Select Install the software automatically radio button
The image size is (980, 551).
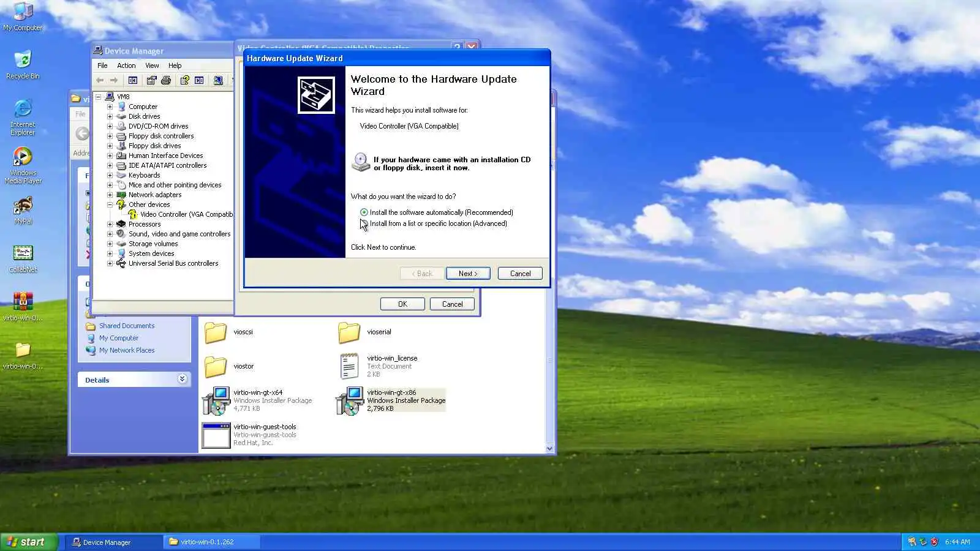(364, 212)
